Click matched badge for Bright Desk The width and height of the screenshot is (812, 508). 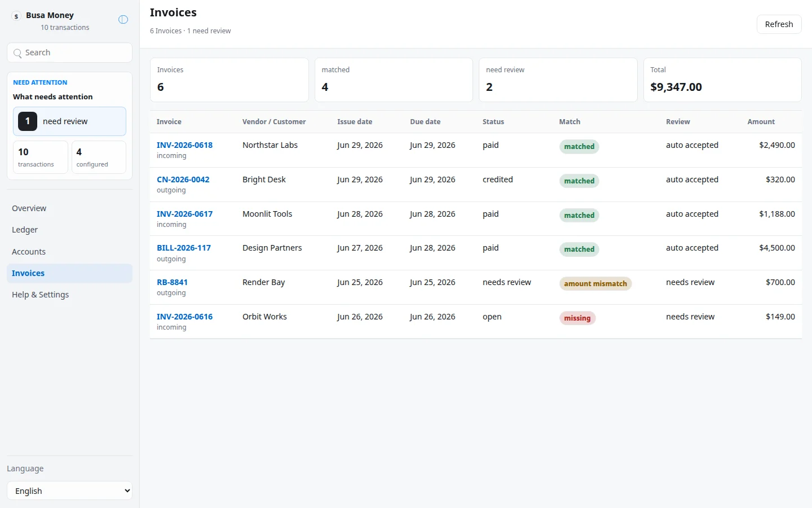579,181
